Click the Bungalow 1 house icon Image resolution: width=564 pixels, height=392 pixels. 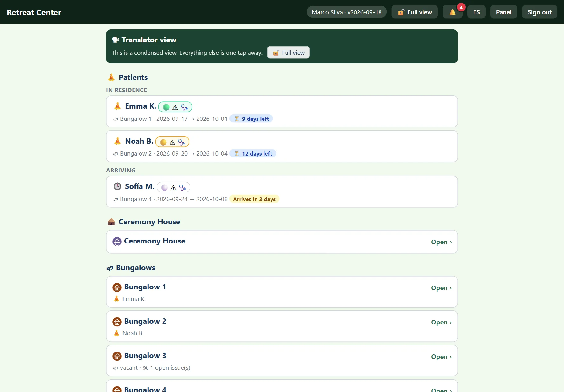click(117, 287)
